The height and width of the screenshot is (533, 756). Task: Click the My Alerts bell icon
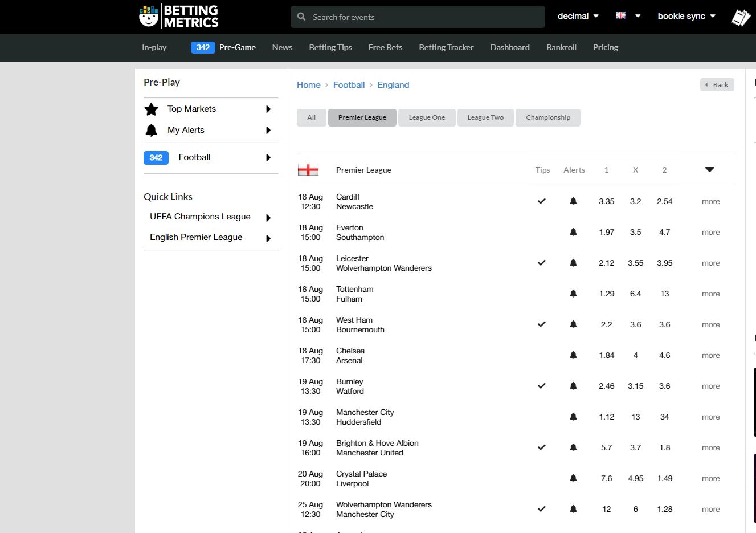tap(152, 130)
